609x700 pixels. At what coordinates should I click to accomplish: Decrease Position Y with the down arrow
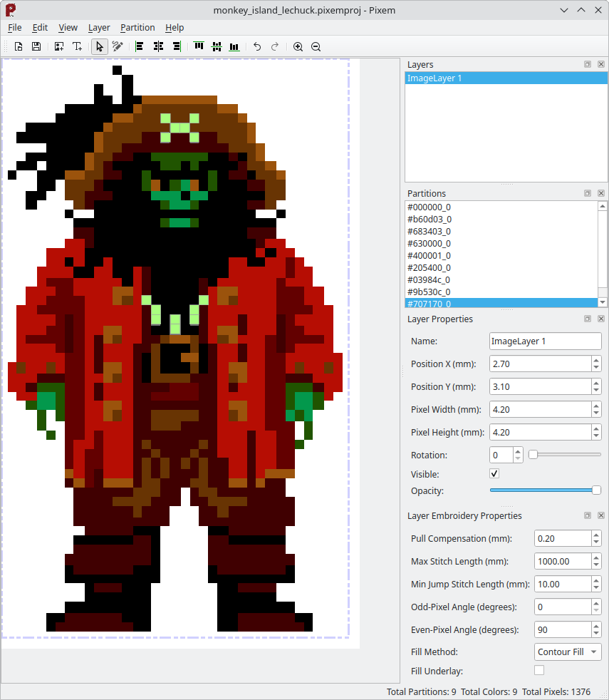[x=596, y=391]
